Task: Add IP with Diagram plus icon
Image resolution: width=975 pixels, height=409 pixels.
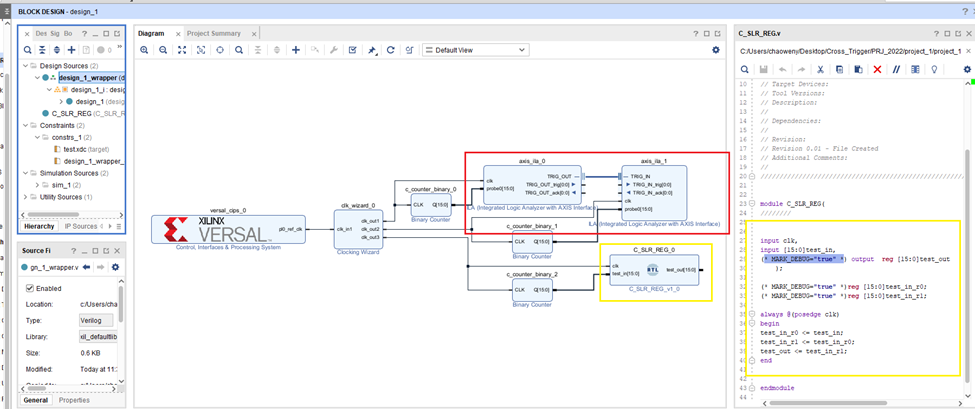Action: (x=296, y=50)
